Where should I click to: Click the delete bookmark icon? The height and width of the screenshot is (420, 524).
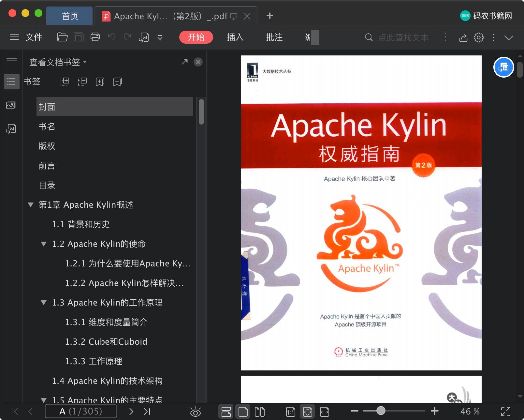point(117,82)
